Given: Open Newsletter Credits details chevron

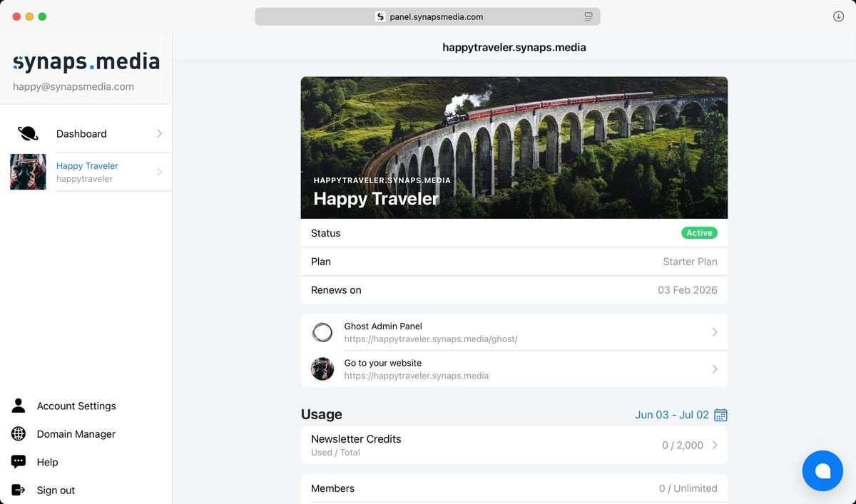Looking at the screenshot, I should click(x=715, y=445).
